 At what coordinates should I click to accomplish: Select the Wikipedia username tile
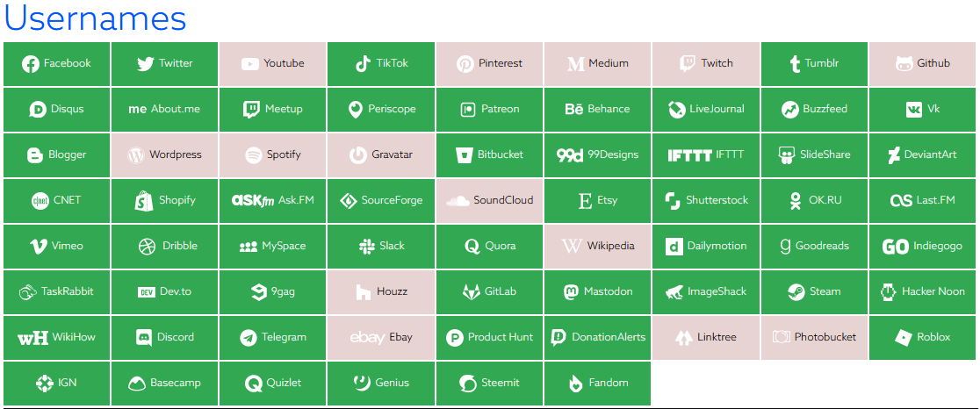click(597, 247)
